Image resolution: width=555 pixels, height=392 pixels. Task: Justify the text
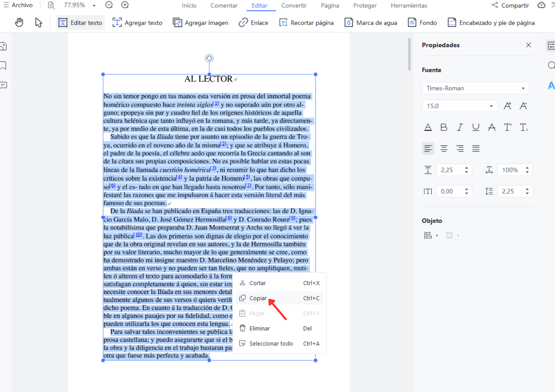[x=476, y=149]
